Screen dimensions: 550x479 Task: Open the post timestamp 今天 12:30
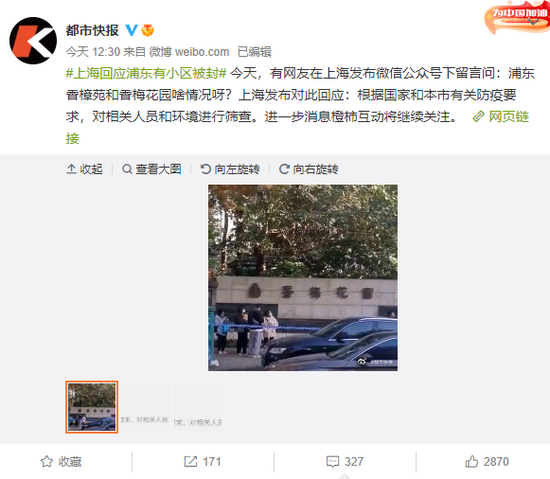pyautogui.click(x=93, y=52)
